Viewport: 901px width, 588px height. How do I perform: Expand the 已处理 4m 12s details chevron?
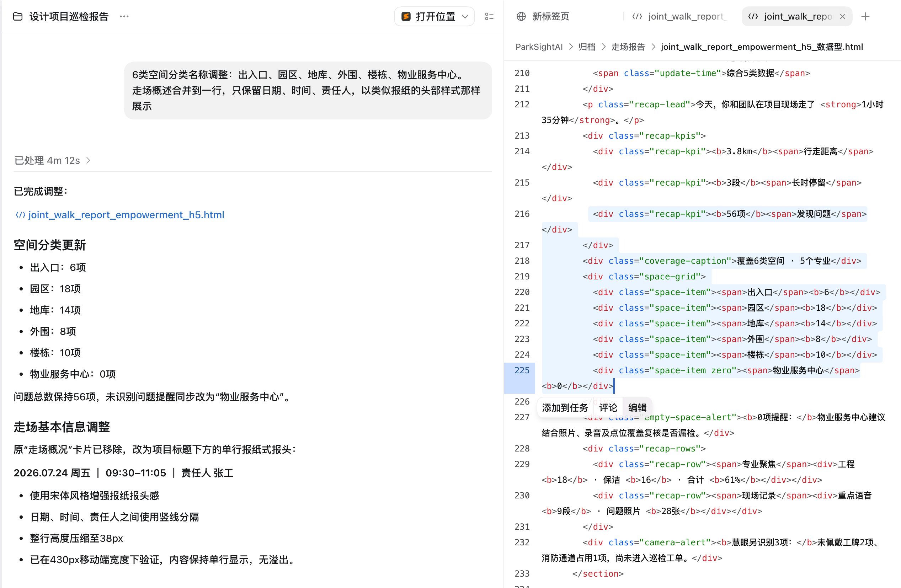(x=88, y=160)
